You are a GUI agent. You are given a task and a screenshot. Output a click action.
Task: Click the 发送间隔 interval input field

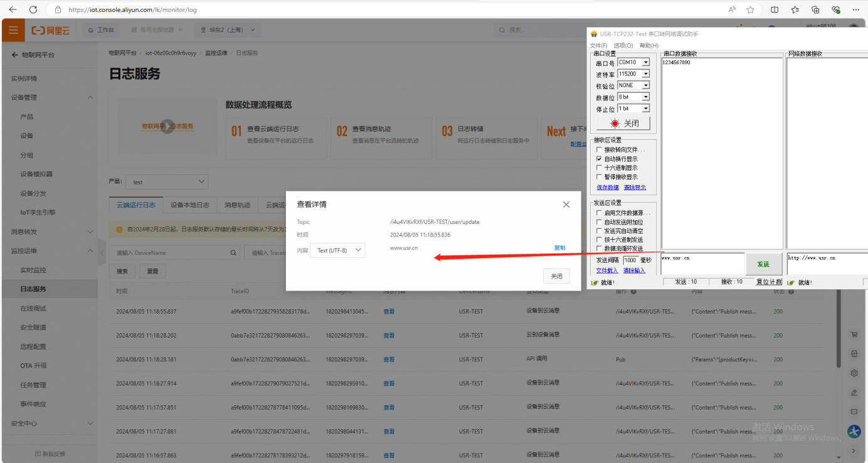pyautogui.click(x=630, y=260)
